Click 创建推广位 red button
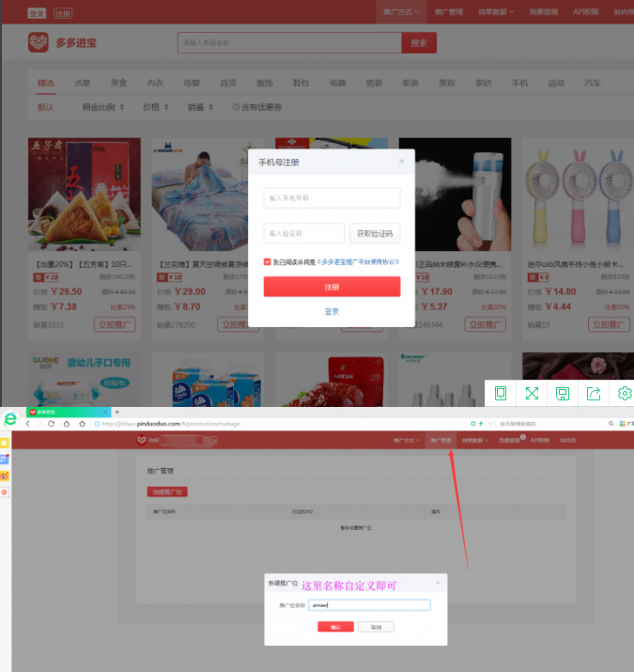 coord(167,492)
